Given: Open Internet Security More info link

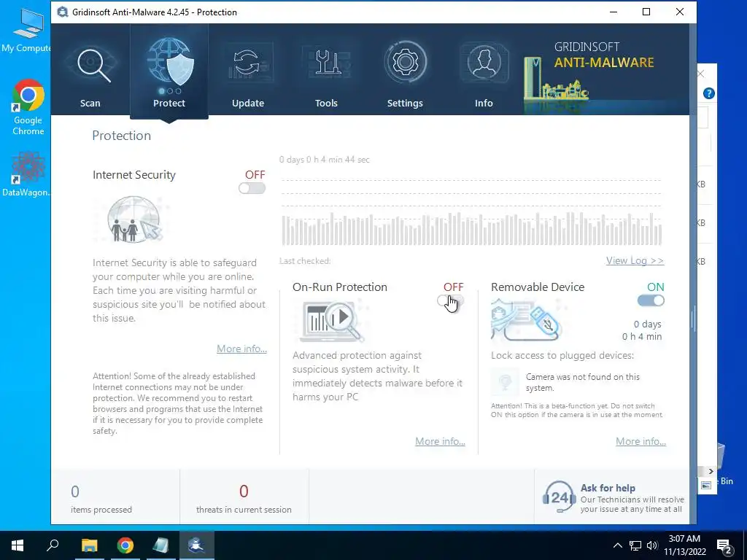Looking at the screenshot, I should coord(241,349).
